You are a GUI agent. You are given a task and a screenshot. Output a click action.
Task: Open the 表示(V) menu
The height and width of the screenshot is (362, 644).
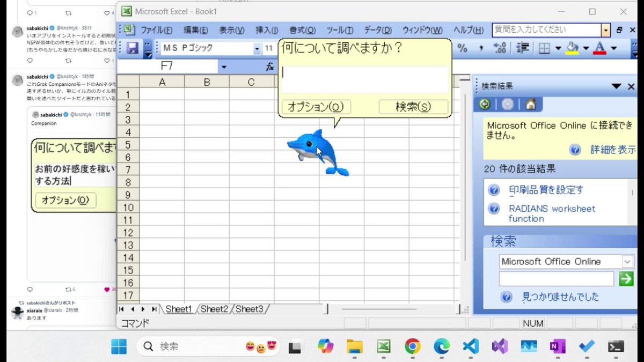231,30
